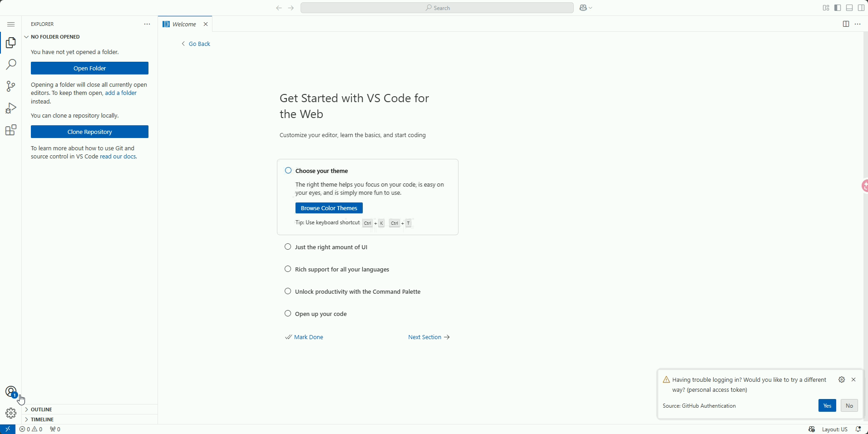This screenshot has height=434, width=868.
Task: Open the Source Control view
Action: (x=11, y=86)
